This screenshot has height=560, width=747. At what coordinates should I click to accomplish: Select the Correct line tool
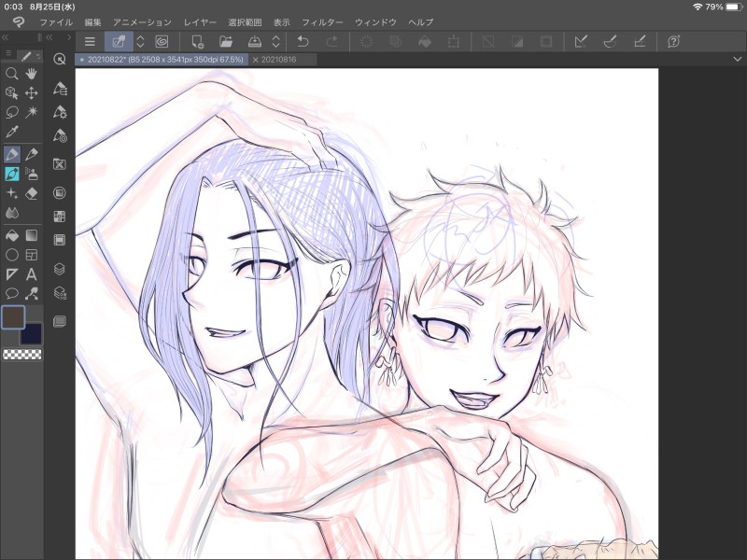tap(32, 293)
